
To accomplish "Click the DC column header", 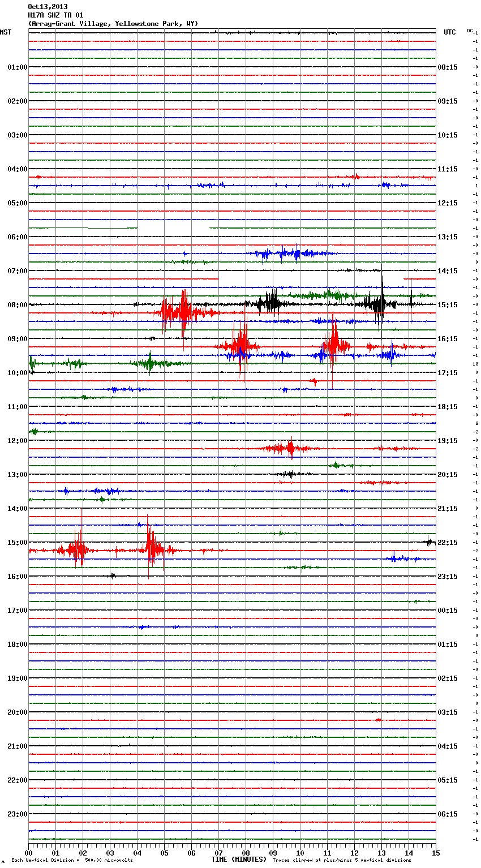I will coord(470,31).
